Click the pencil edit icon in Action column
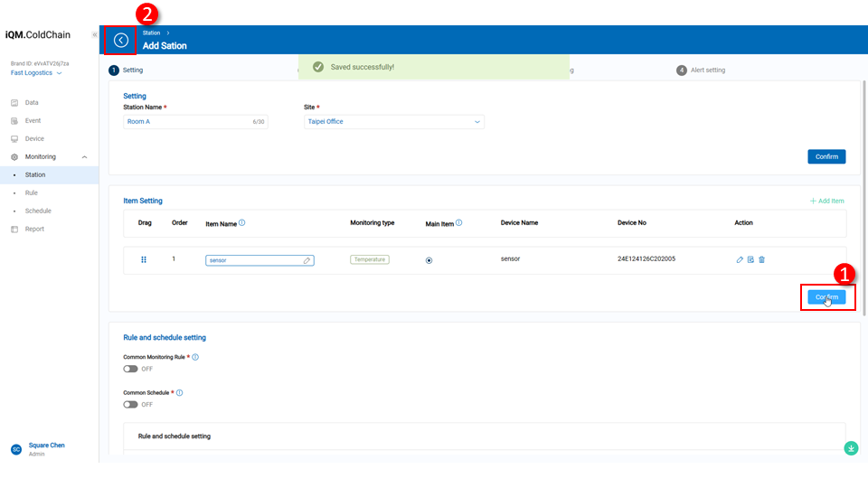 click(740, 259)
